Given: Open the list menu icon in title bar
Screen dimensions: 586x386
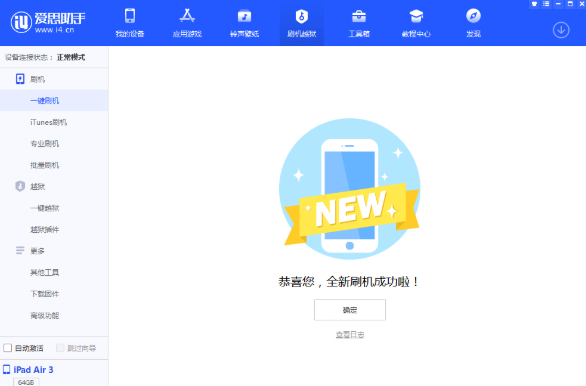Looking at the screenshot, I should [546, 4].
